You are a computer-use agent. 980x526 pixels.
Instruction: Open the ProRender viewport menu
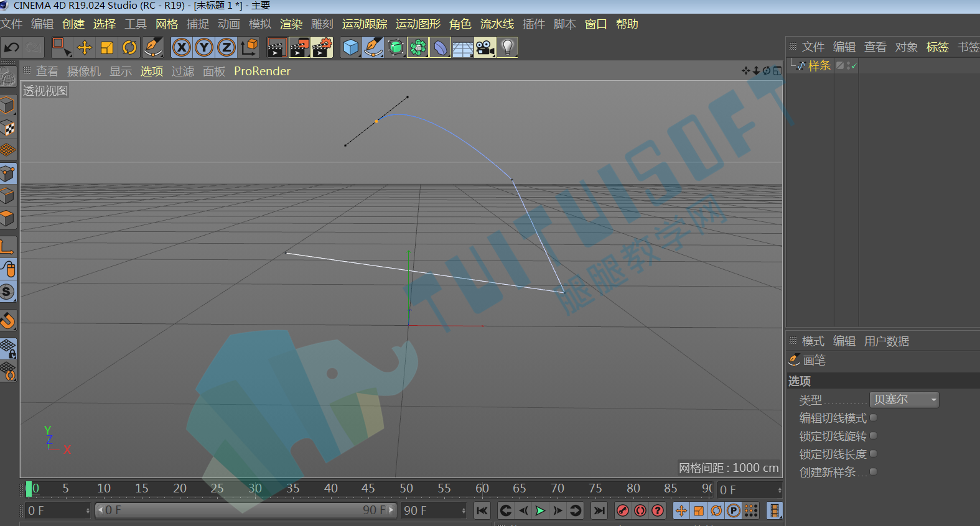[262, 72]
